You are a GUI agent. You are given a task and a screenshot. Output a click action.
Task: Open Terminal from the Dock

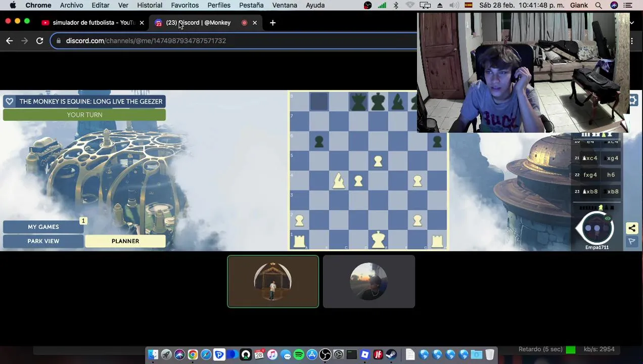coord(351,355)
